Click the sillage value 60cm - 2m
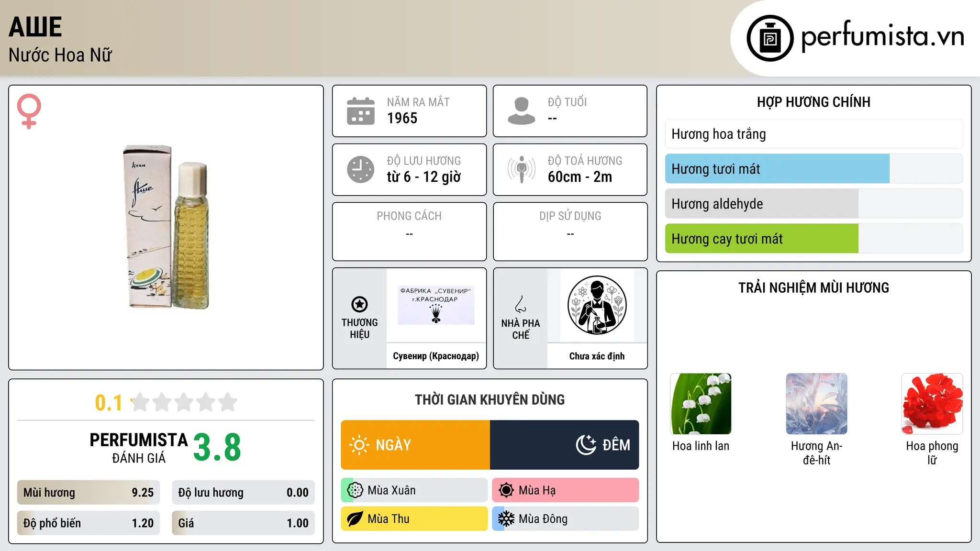The image size is (980, 551). point(580,177)
